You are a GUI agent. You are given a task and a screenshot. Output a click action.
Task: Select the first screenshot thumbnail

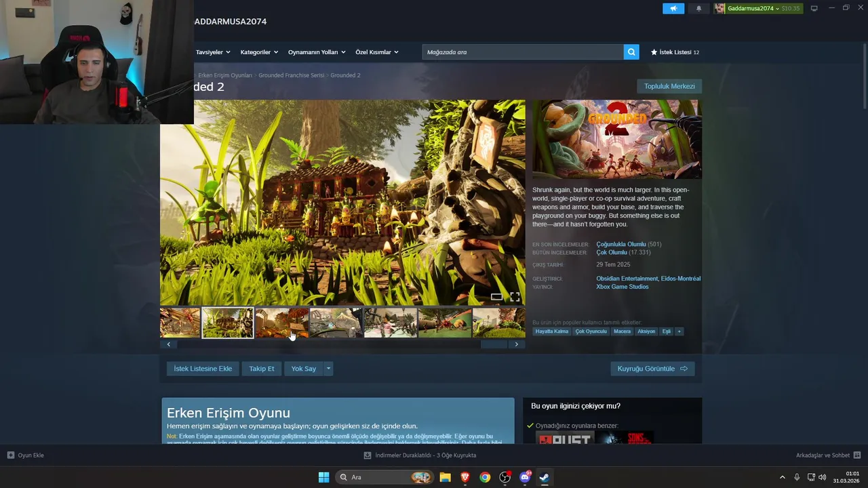point(180,323)
